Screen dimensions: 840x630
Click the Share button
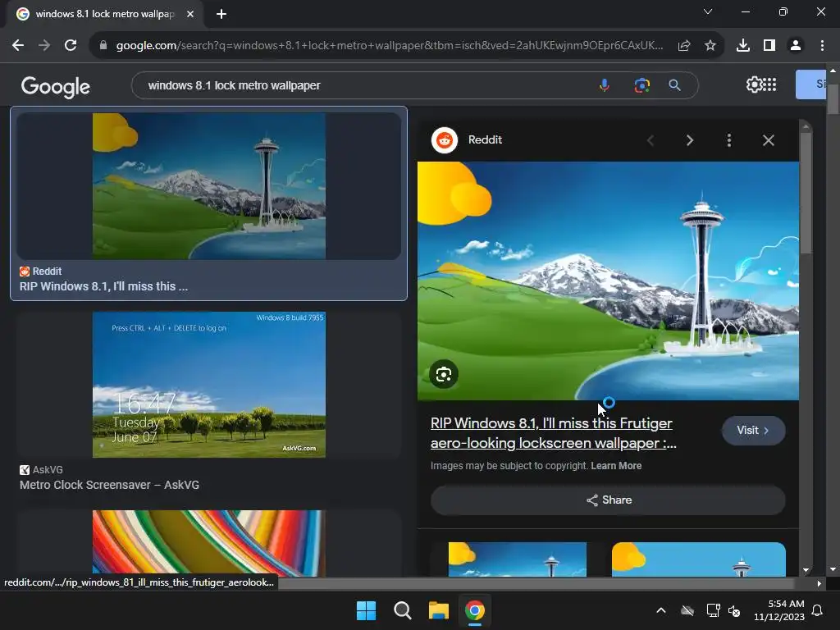[x=608, y=500]
